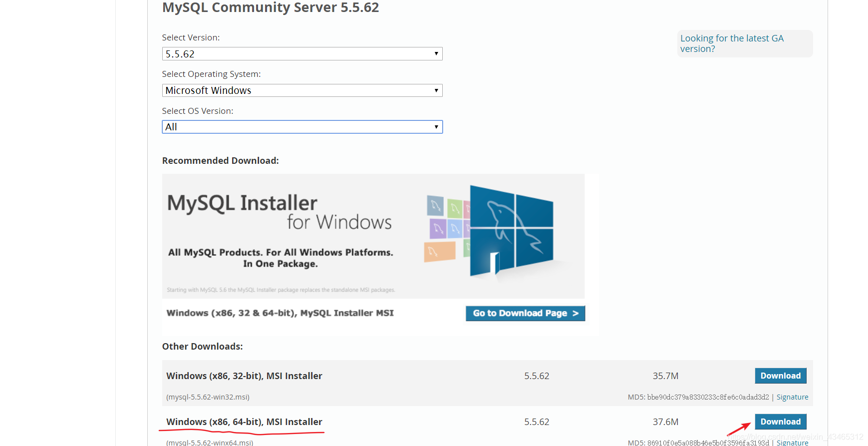The image size is (868, 446).
Task: Click the 'Other Downloads:' heading
Action: pos(203,346)
